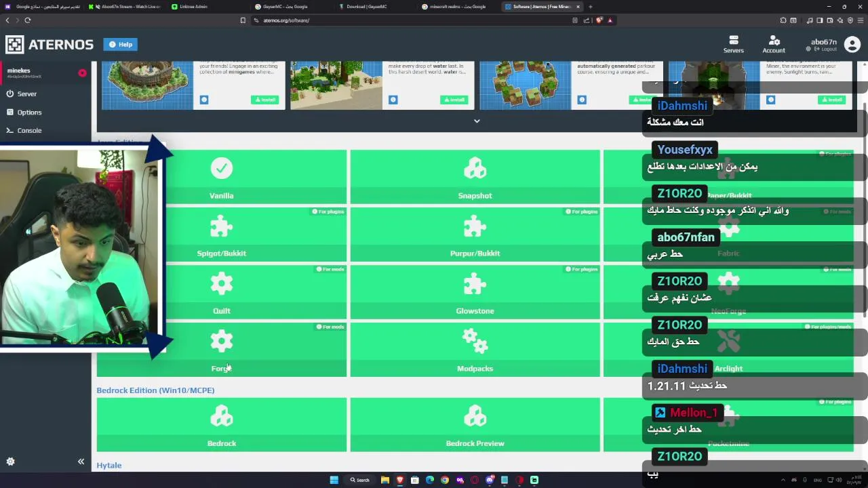Switch to the Aboo67n Stream tab
This screenshot has height=488, width=868.
click(x=125, y=7)
